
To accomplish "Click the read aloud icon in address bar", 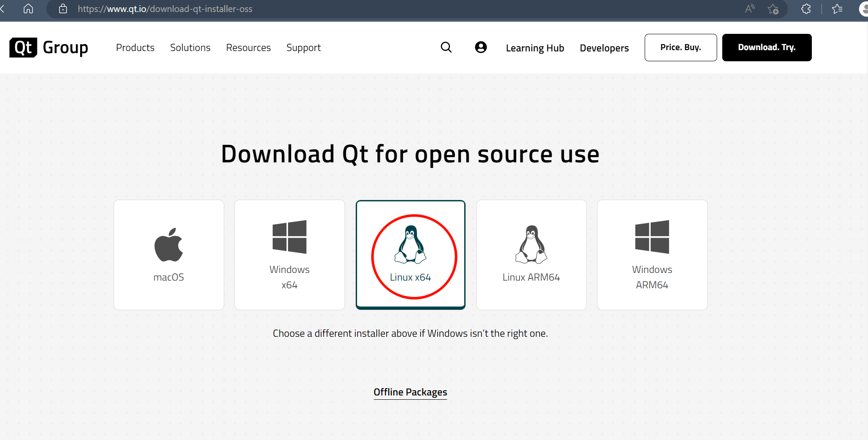I will 750,9.
